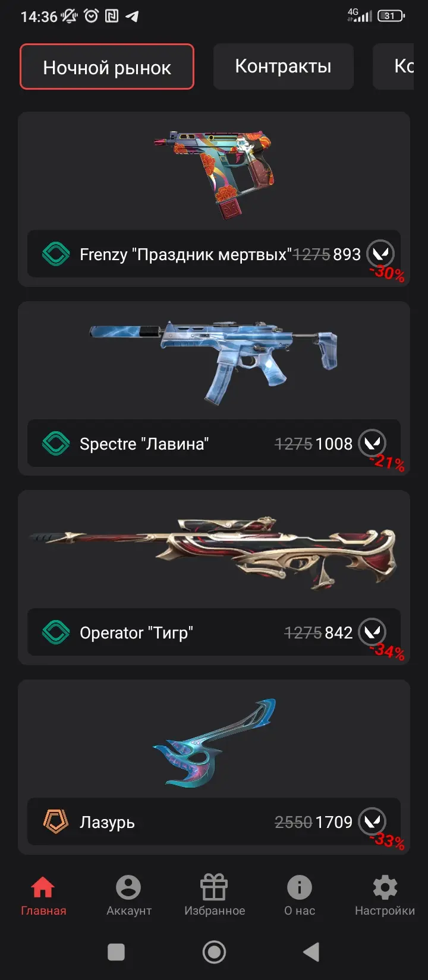Viewport: 428px width, 980px height.
Task: Open the Frenzy "Праздник мертвых" skin image
Action: [214, 173]
